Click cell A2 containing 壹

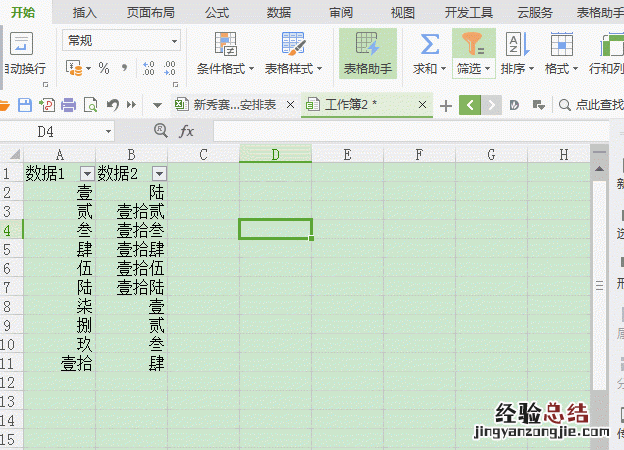coord(59,192)
